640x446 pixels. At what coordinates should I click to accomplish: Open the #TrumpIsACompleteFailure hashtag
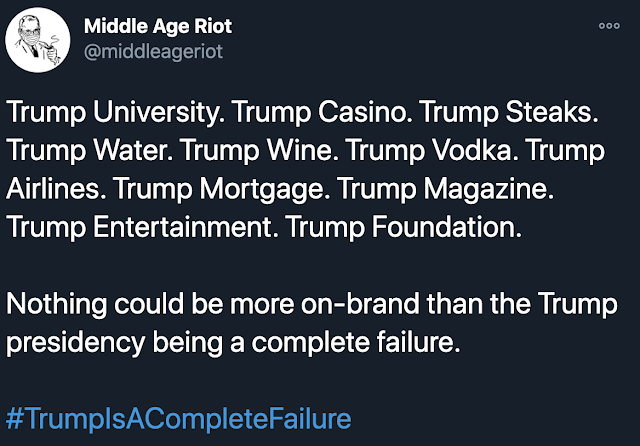[179, 417]
